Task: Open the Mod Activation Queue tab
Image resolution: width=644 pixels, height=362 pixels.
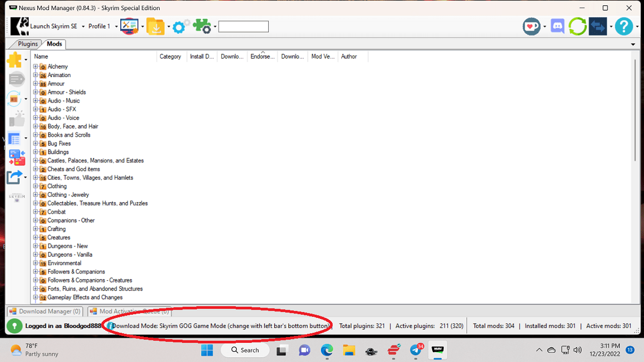Action: point(128,312)
